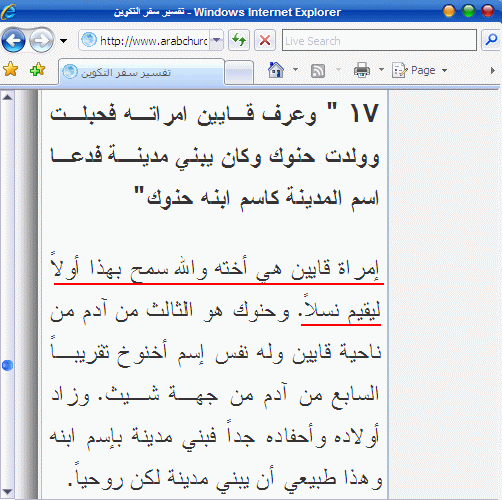Click the scrollbar down arrow
The width and height of the screenshot is (502, 500).
point(7,492)
